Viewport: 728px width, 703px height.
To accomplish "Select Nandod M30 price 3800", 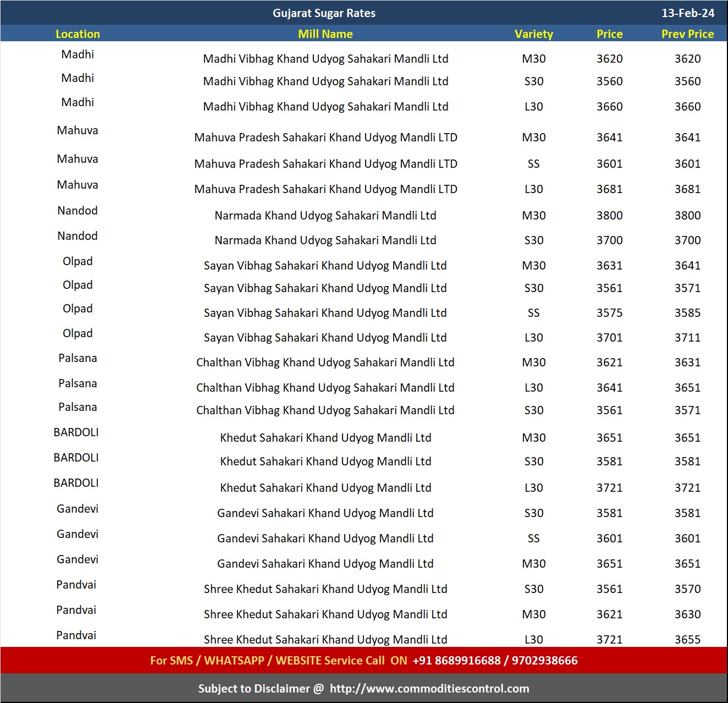I will click(610, 216).
